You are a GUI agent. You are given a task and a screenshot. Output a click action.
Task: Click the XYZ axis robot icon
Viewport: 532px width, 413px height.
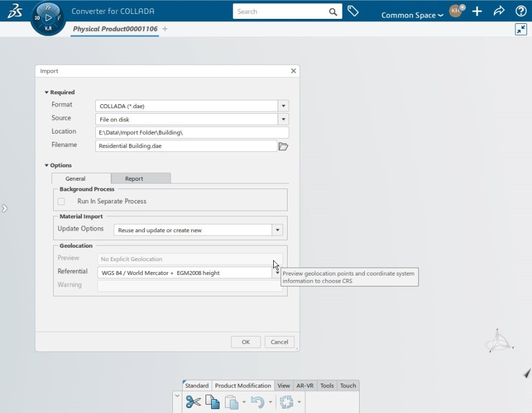pos(499,341)
